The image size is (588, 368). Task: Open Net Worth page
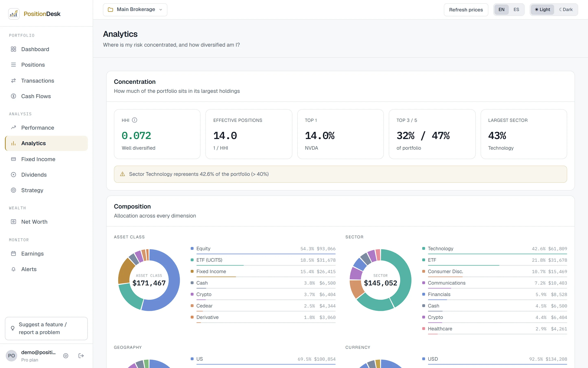click(46, 222)
